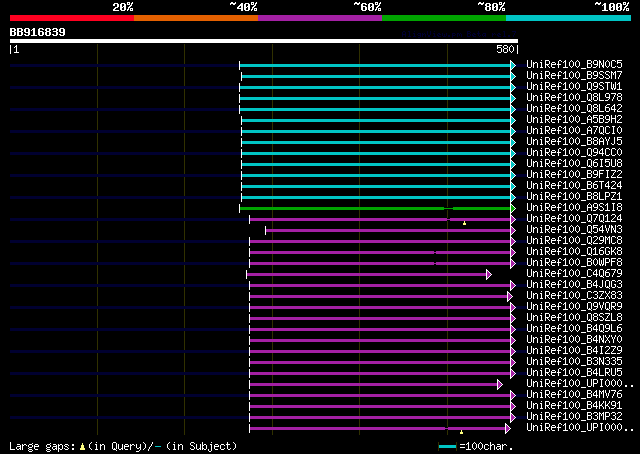The height and width of the screenshot is (454, 640).
Task: Click the orange ~40% identity legend segment
Action: pyautogui.click(x=196, y=18)
